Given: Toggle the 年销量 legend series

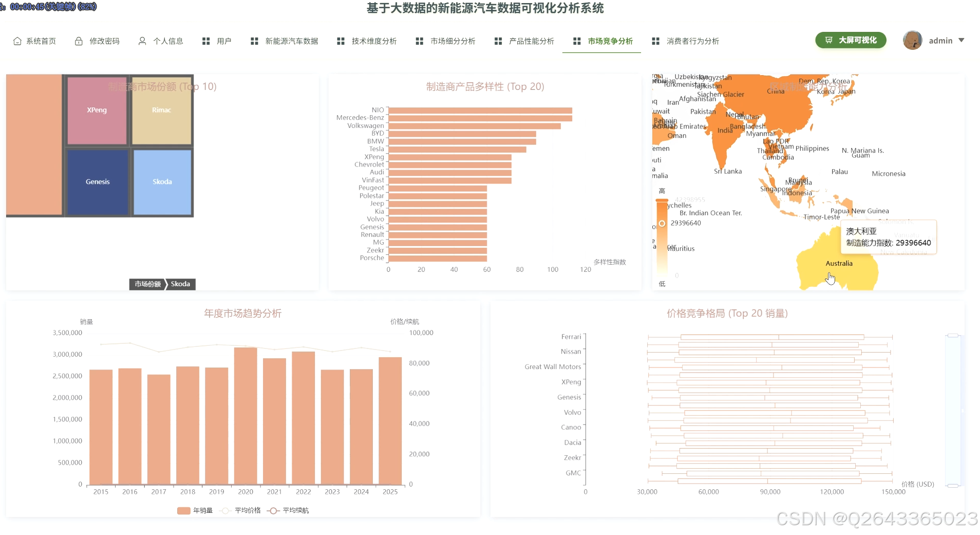Looking at the screenshot, I should 195,510.
